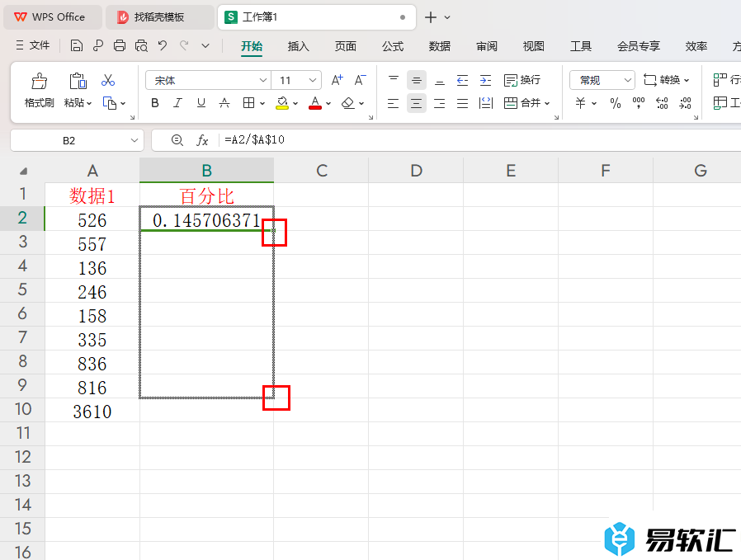
Task: Click distributed alignment icon
Action: click(486, 103)
